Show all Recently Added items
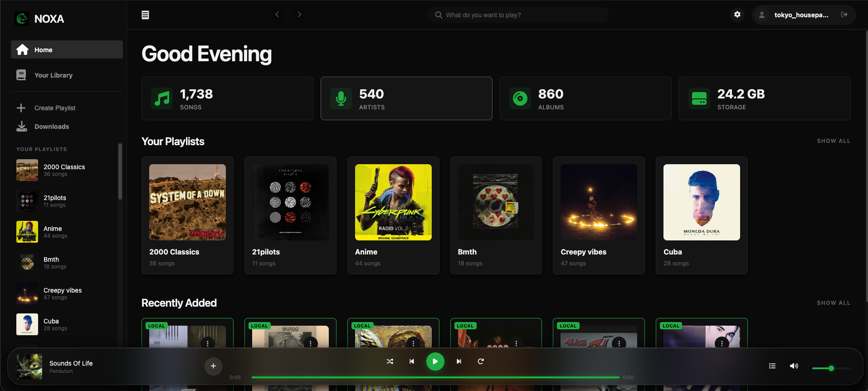The image size is (868, 391). pos(833,303)
